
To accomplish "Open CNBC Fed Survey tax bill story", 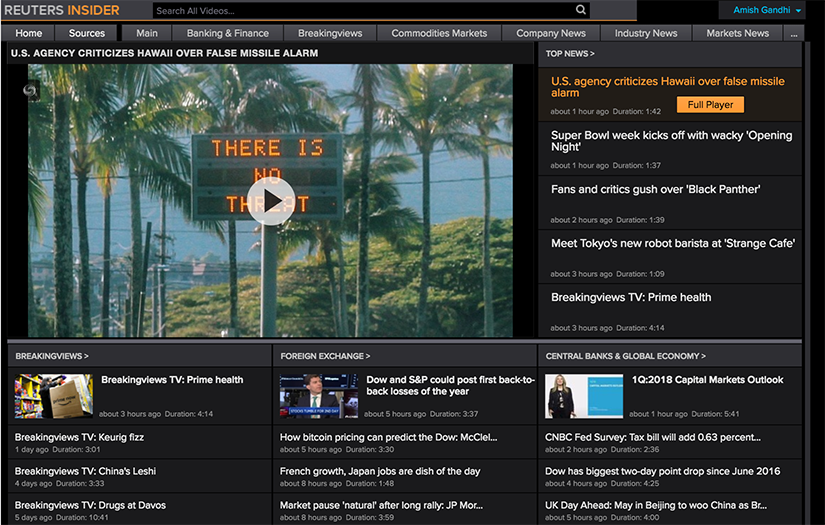I will 653,437.
